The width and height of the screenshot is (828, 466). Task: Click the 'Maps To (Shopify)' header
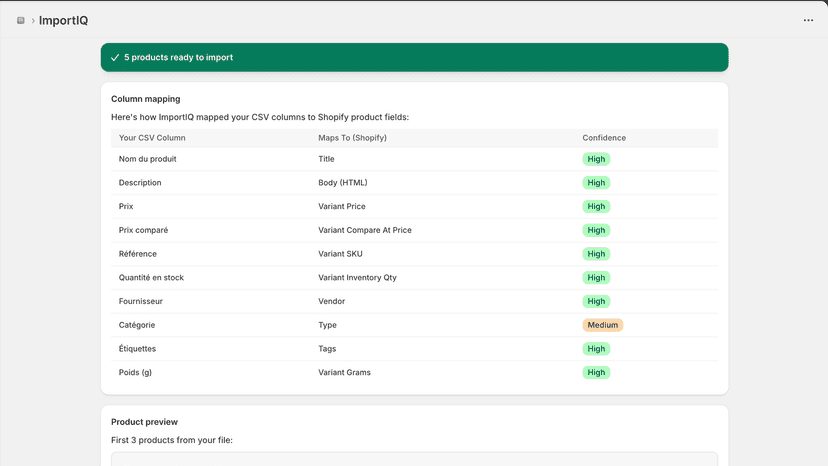[352, 138]
